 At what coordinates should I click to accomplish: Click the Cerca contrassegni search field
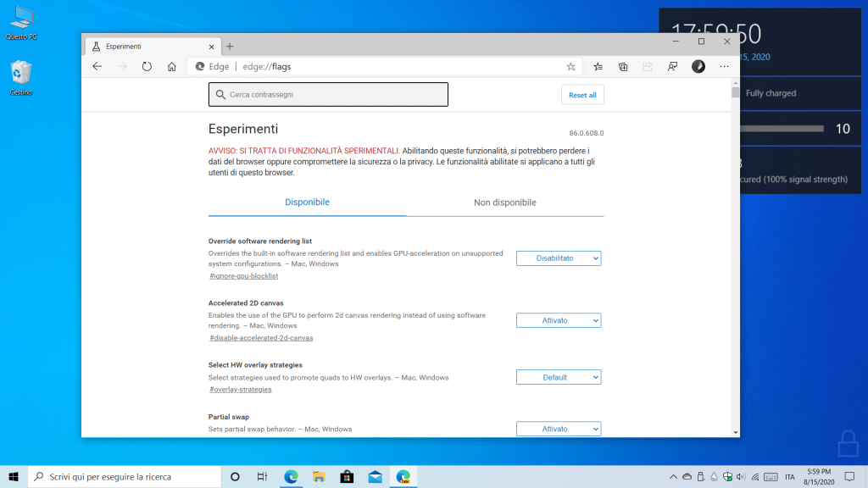pyautogui.click(x=328, y=95)
